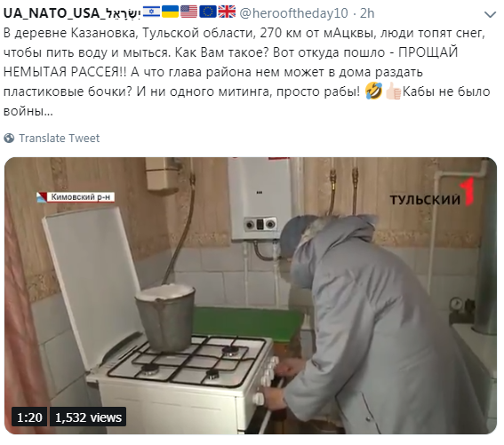Click the 1:20 video duration badge
Viewport: 504px width, 445px height.
pyautogui.click(x=29, y=417)
